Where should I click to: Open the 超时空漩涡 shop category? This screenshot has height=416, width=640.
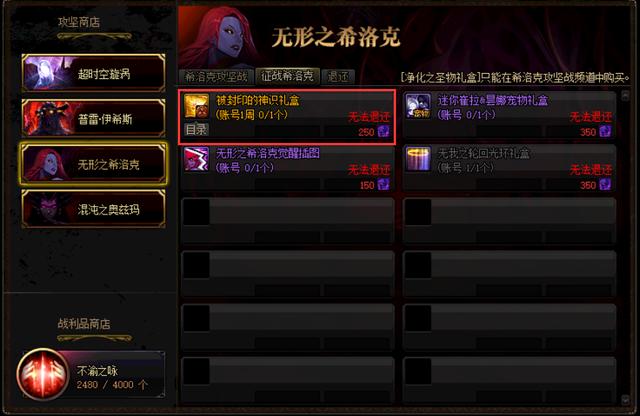(x=93, y=73)
